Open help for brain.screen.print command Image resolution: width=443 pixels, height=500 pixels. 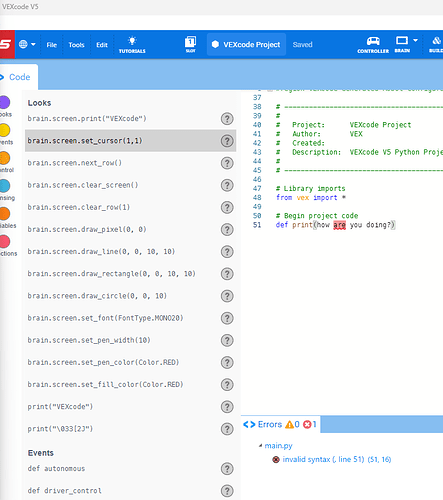click(x=227, y=119)
